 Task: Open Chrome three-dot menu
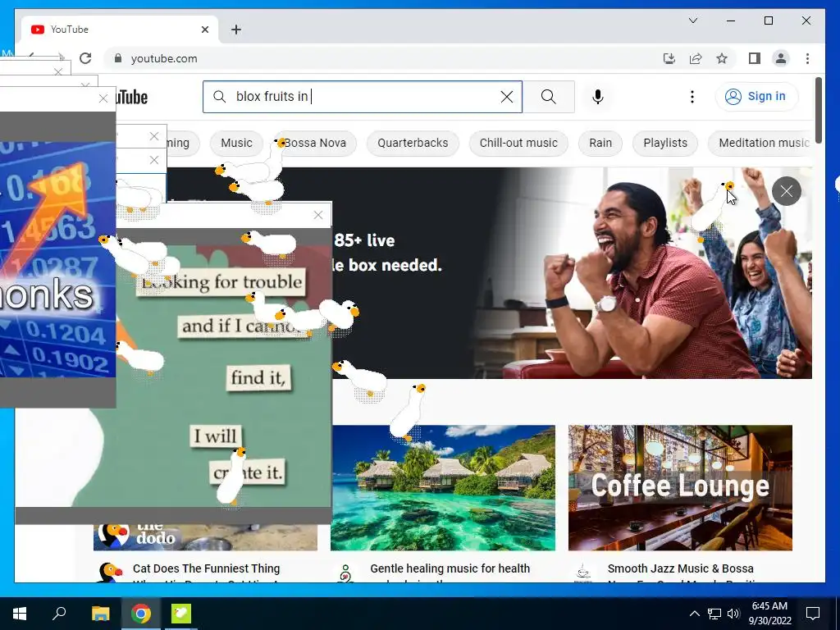(x=807, y=58)
